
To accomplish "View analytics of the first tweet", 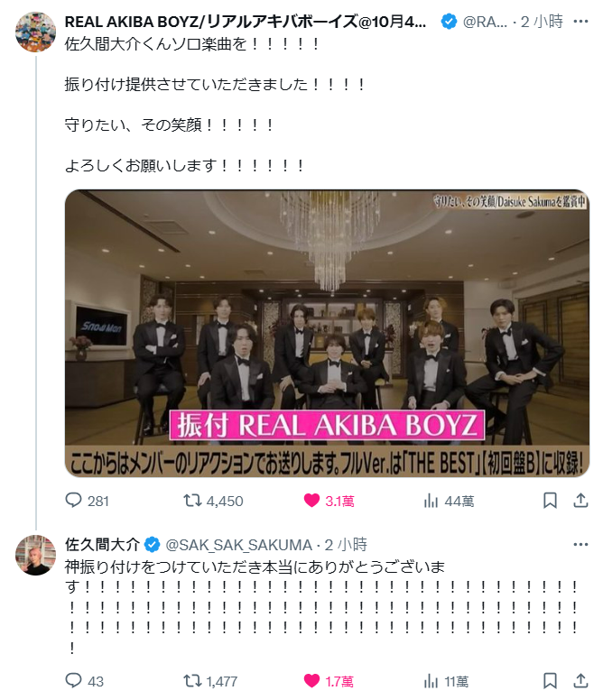I will tap(449, 501).
